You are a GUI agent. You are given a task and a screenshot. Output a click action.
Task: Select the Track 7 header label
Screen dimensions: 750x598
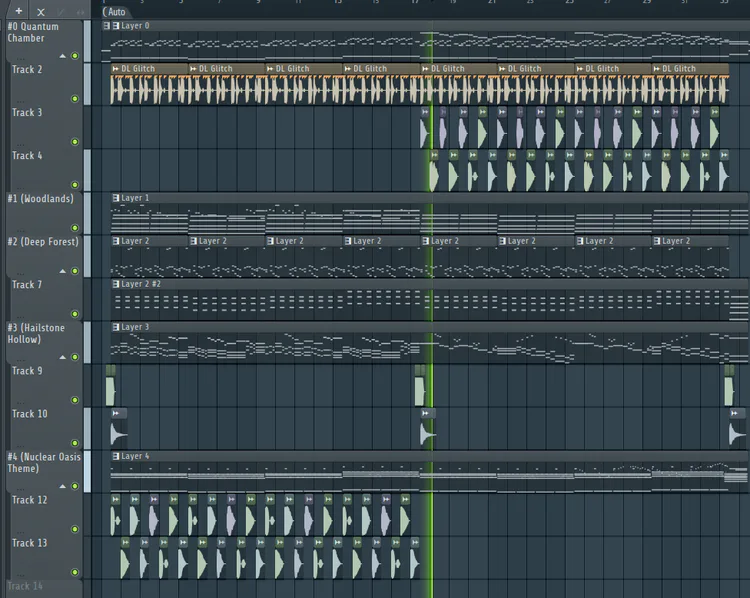tap(27, 285)
